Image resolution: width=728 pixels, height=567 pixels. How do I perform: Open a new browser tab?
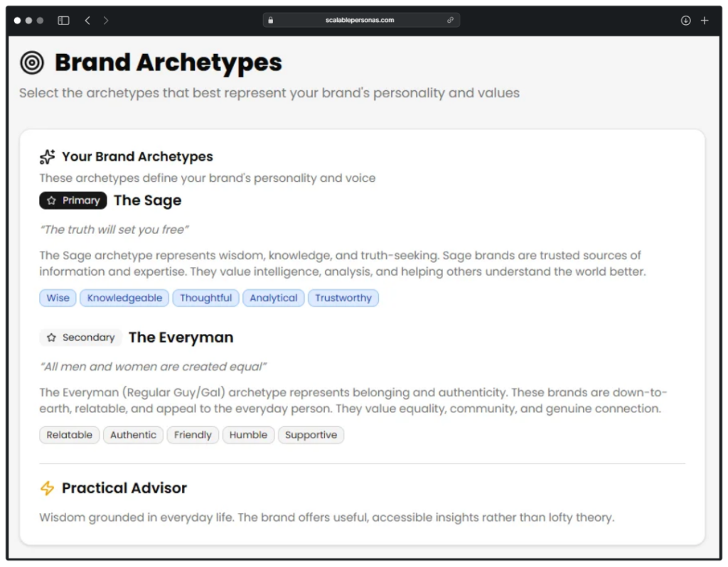coord(705,20)
